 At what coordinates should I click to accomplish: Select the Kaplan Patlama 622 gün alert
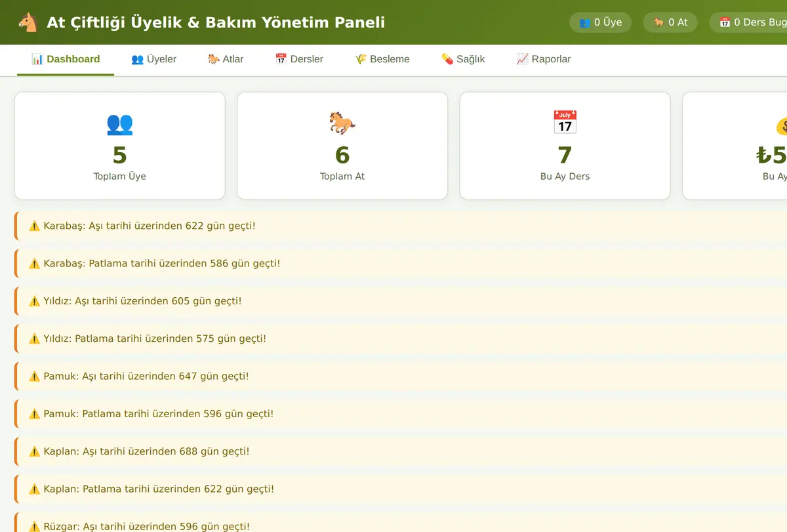401,489
